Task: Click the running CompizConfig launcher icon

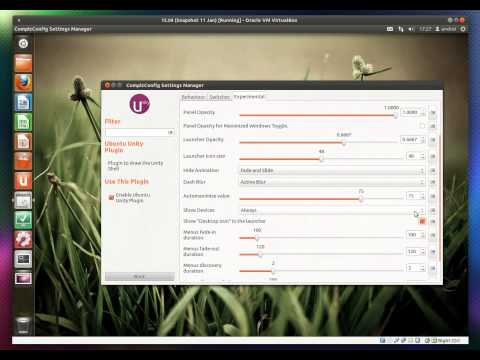Action: pyautogui.click(x=23, y=200)
